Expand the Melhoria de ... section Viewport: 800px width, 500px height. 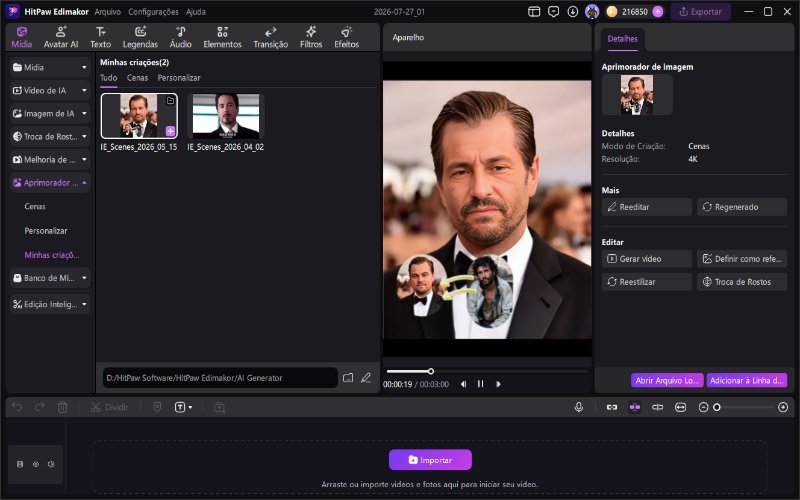point(50,160)
